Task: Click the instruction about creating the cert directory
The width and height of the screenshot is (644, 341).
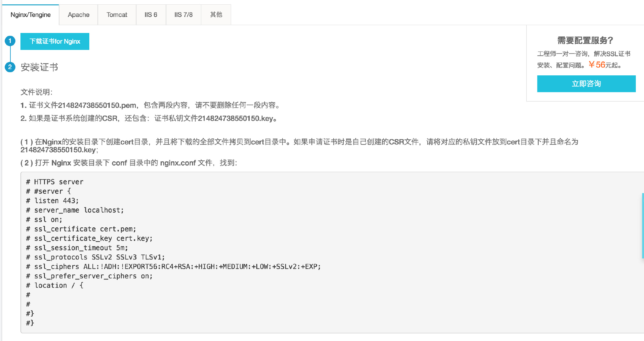Action: 299,146
